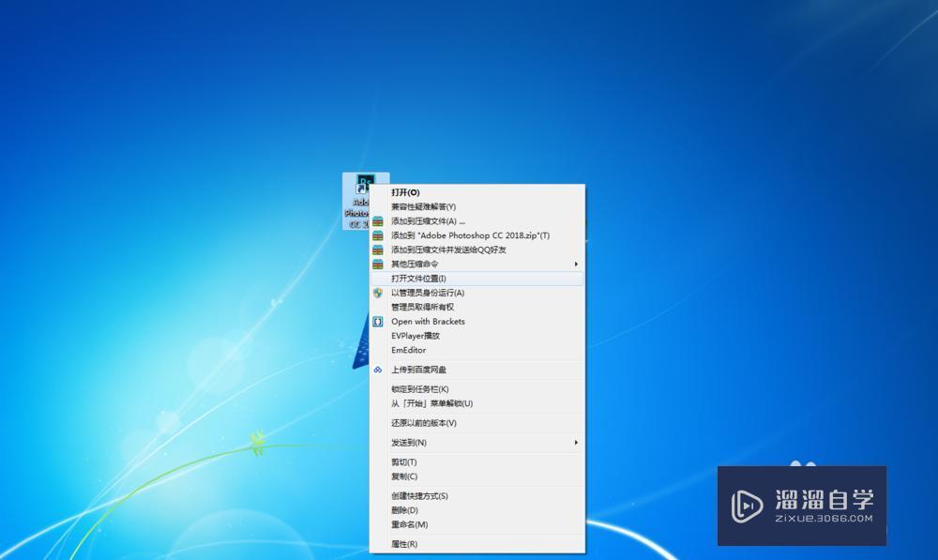The image size is (938, 560).
Task: Click the compression icon next to 其他压缩命令
Action: coord(377,265)
